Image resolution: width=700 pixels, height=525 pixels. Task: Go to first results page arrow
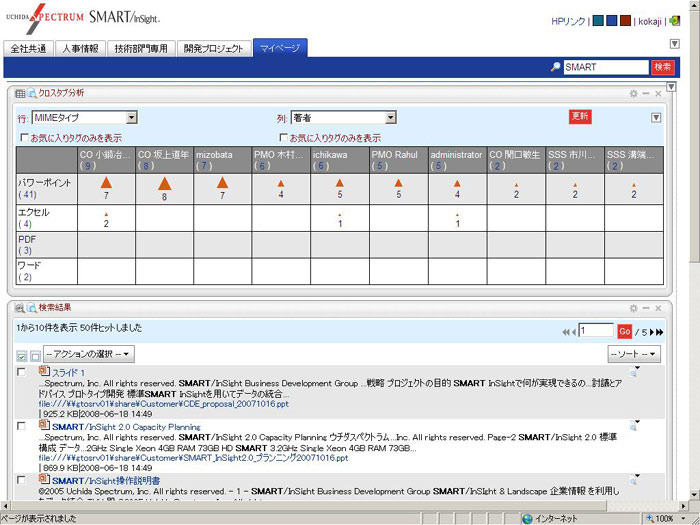[566, 332]
